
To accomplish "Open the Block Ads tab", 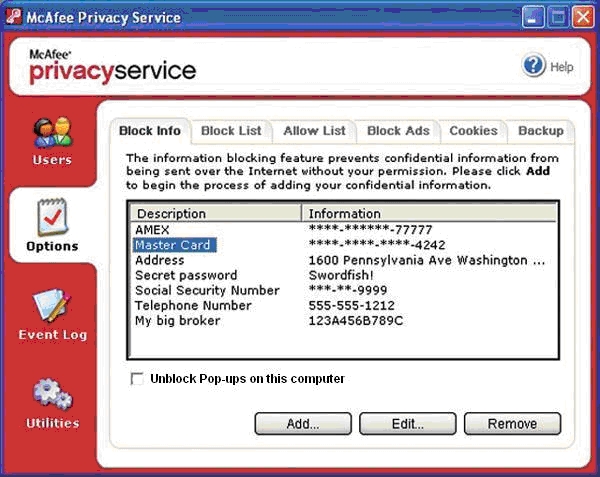I will (x=398, y=131).
